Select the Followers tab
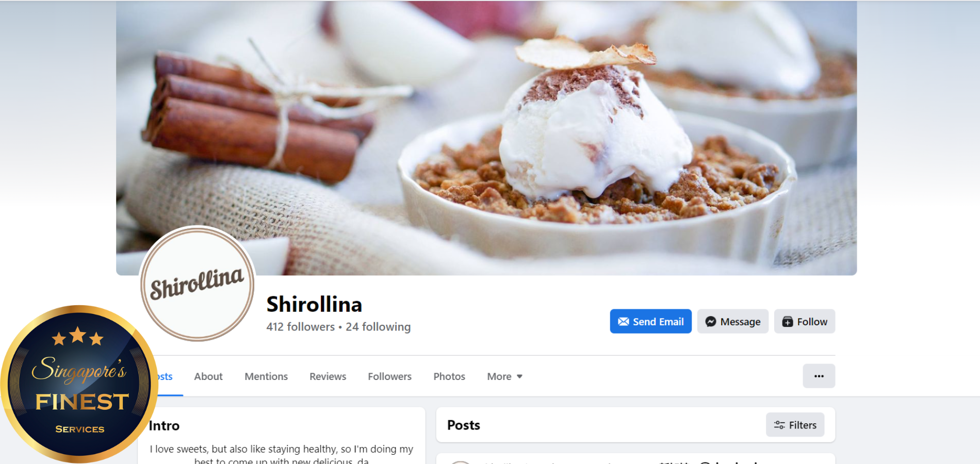The width and height of the screenshot is (980, 464). tap(389, 376)
